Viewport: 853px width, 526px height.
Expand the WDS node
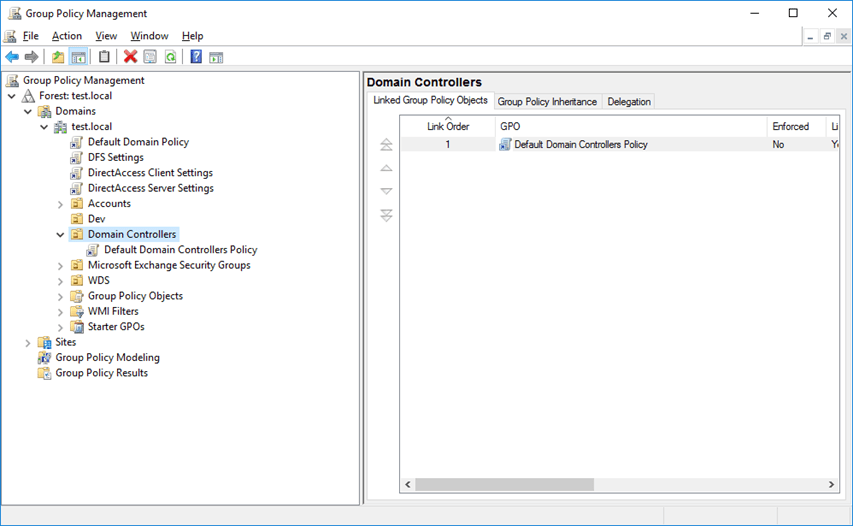pos(60,281)
